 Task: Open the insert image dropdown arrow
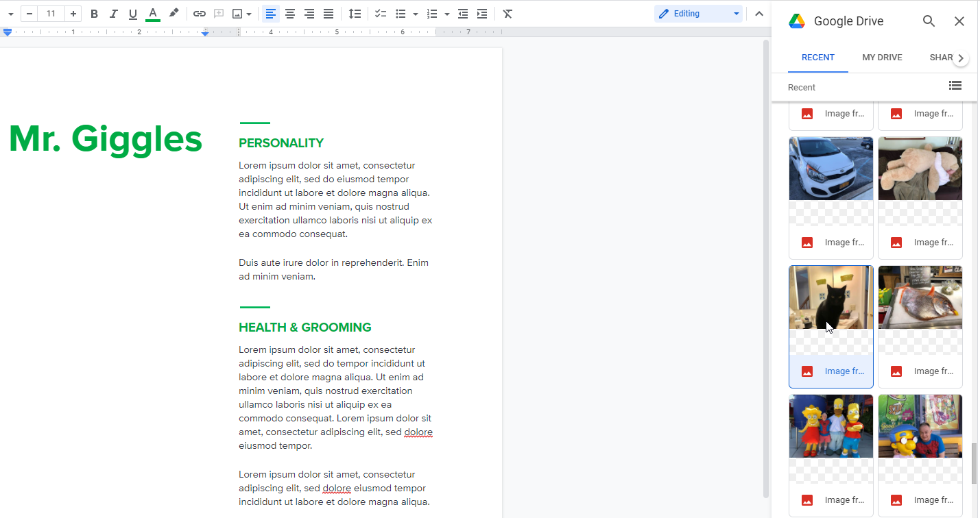(x=248, y=14)
